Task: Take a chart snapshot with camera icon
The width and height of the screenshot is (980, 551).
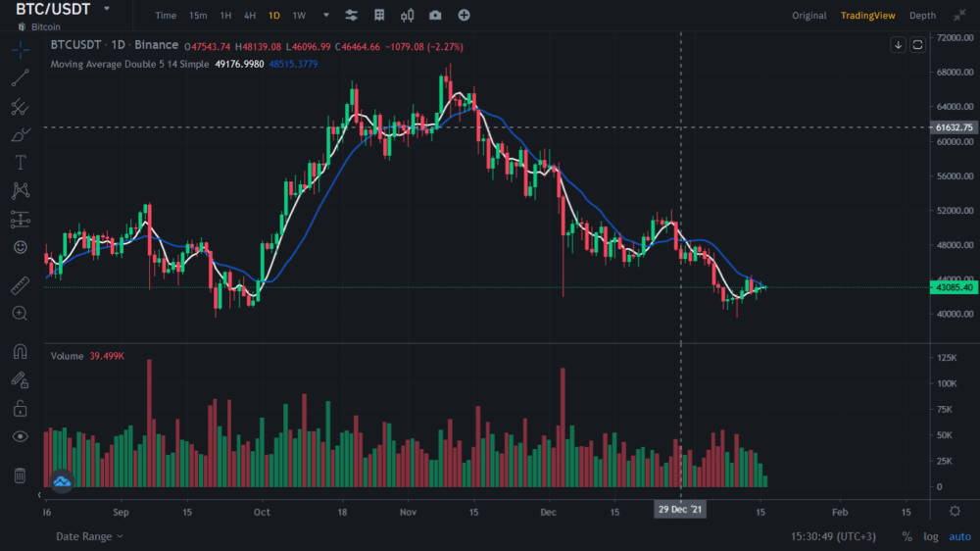Action: 435,16
